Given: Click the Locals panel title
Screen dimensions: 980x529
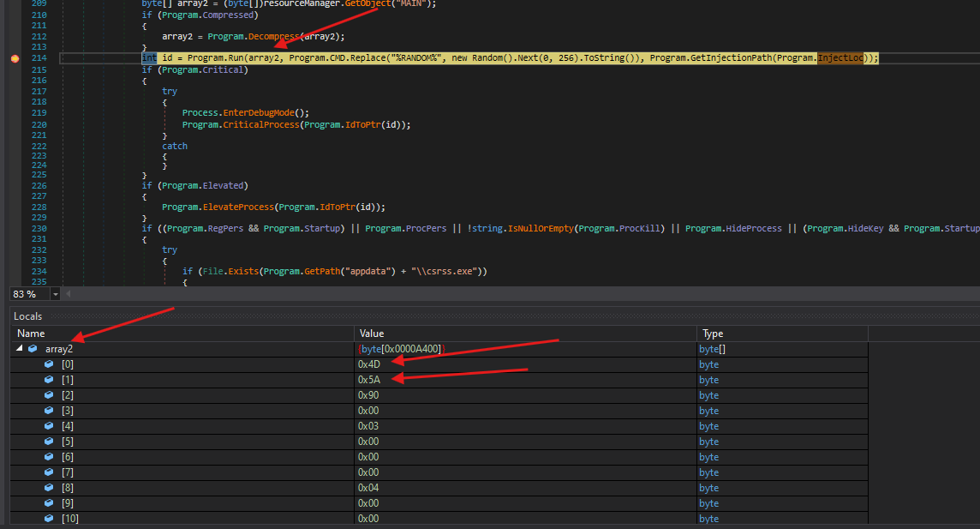Looking at the screenshot, I should (27, 316).
